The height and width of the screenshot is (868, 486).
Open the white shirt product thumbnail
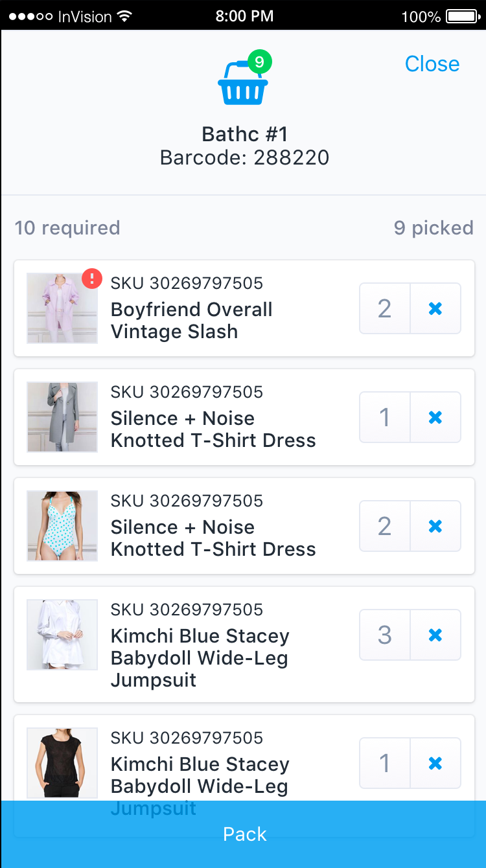point(62,634)
